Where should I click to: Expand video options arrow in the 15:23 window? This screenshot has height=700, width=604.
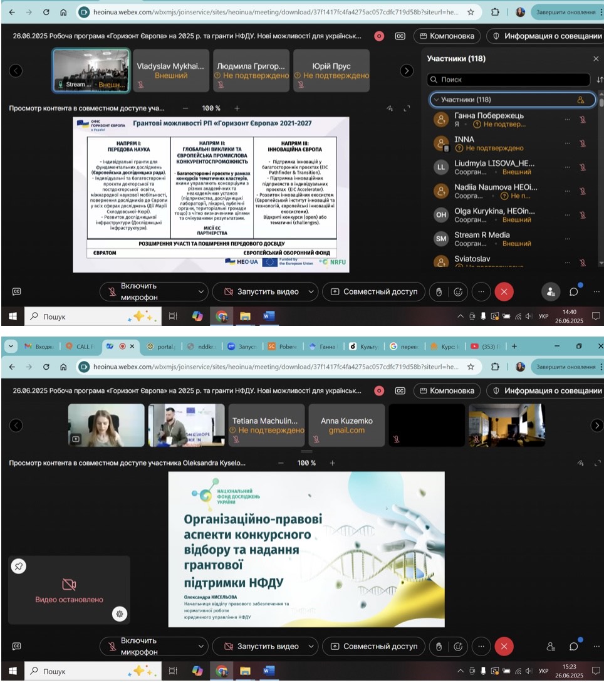[x=311, y=647]
